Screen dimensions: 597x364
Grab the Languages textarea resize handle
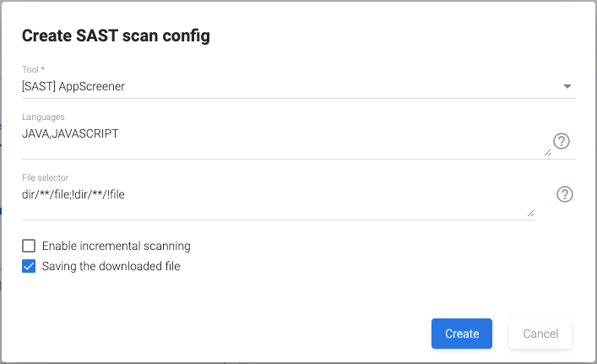547,152
